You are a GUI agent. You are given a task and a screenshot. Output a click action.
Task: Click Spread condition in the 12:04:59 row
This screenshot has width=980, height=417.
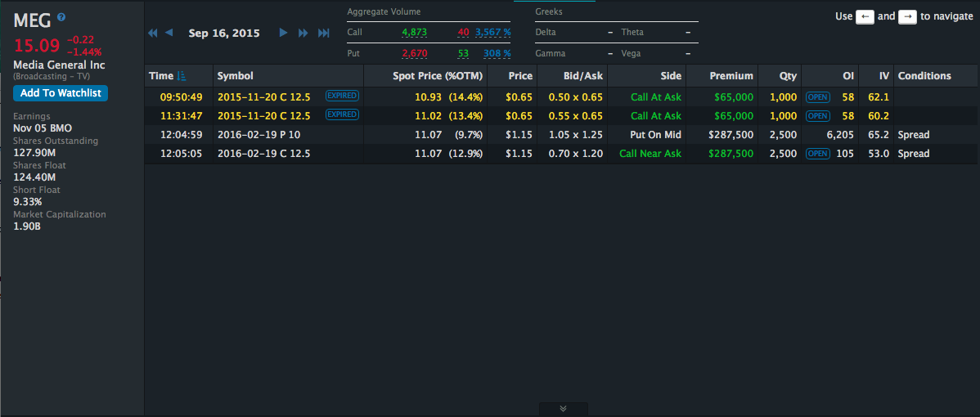point(913,135)
